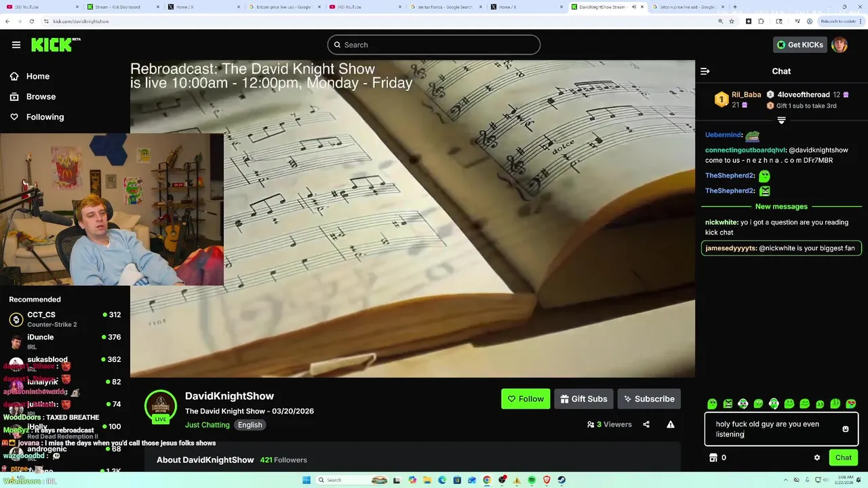868x488 pixels.
Task: Collapse the chat panel
Action: 705,71
